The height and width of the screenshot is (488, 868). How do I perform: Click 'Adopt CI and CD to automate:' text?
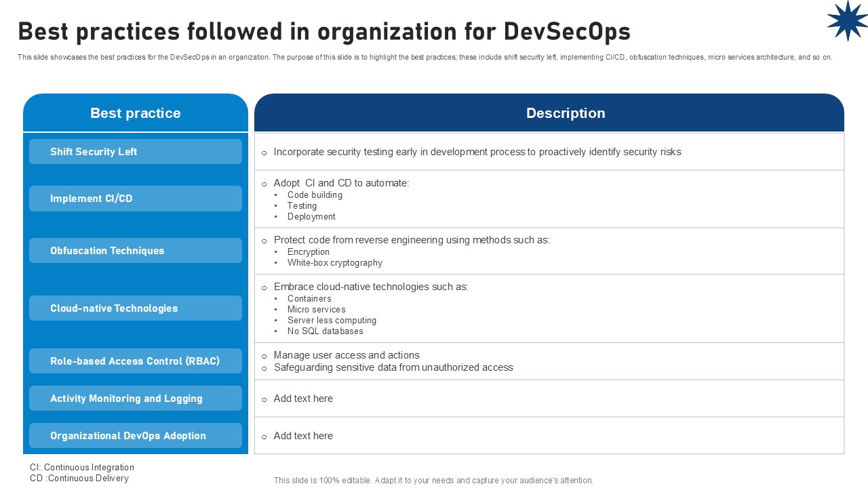341,183
